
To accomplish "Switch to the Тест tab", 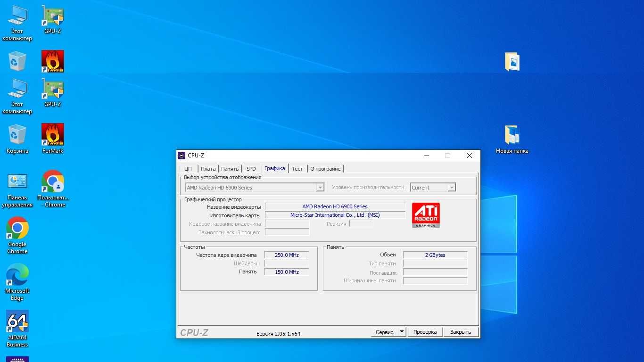I will click(297, 169).
